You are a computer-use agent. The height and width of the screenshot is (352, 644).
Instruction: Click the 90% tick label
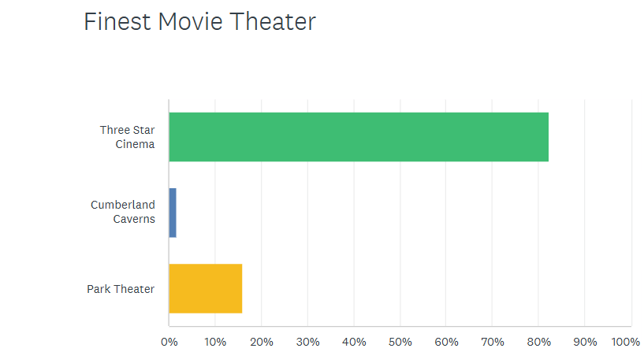(584, 342)
